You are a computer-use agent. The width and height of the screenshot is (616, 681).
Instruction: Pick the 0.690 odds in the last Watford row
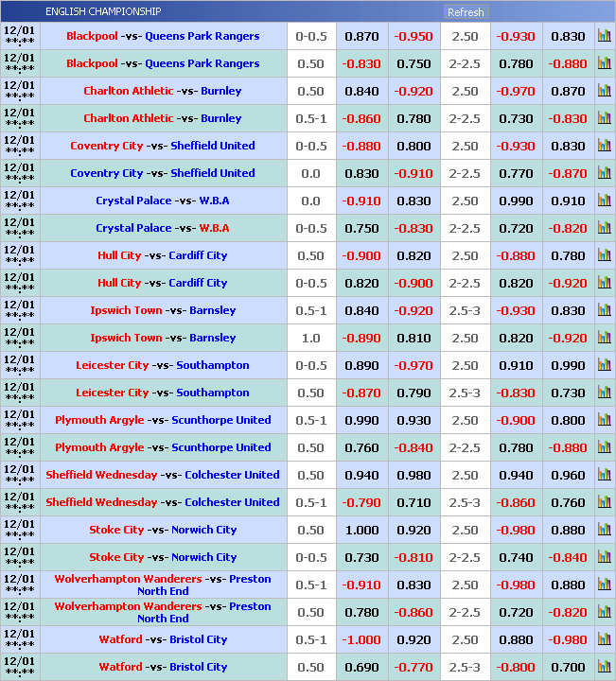pos(361,667)
